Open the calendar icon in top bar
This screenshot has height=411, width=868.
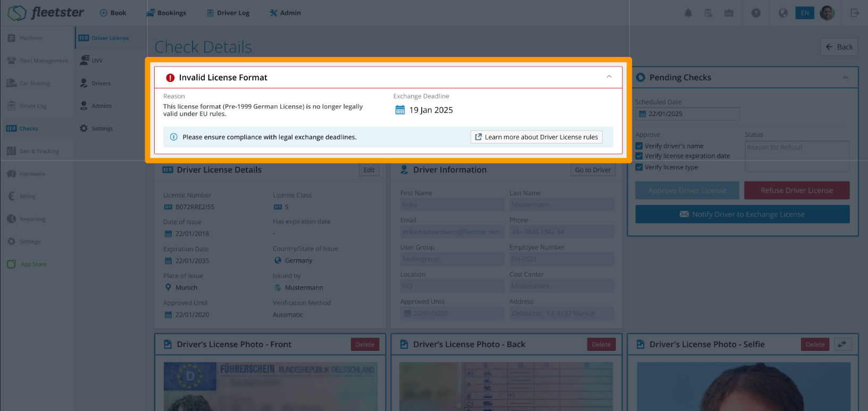[729, 13]
